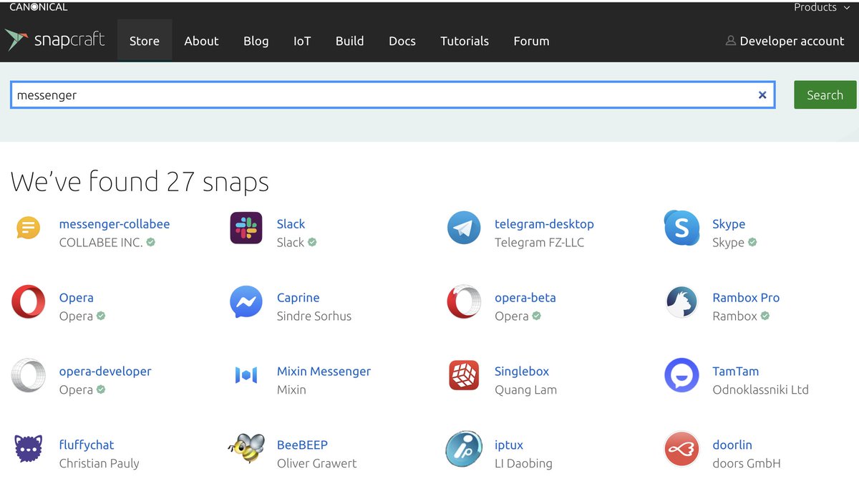Open the Skype snap title link

coord(729,224)
